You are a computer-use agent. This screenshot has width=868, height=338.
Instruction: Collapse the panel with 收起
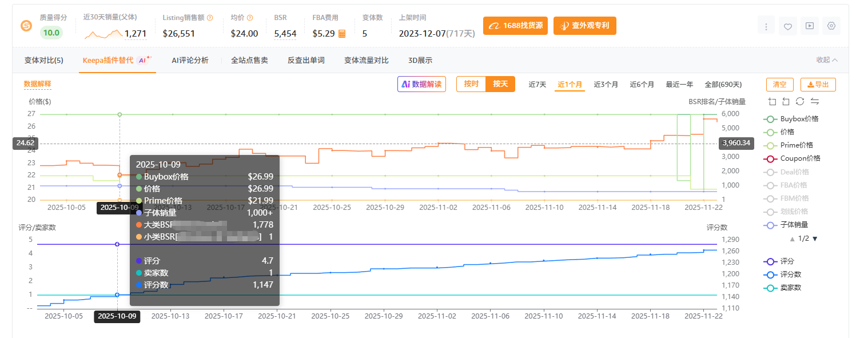[x=827, y=60]
